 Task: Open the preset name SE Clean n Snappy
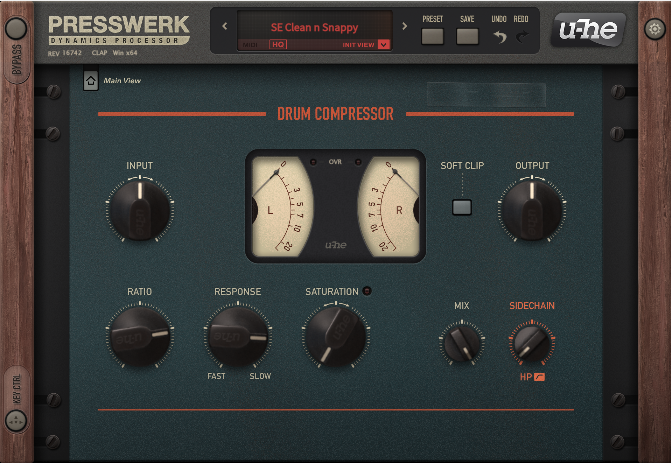tap(314, 27)
